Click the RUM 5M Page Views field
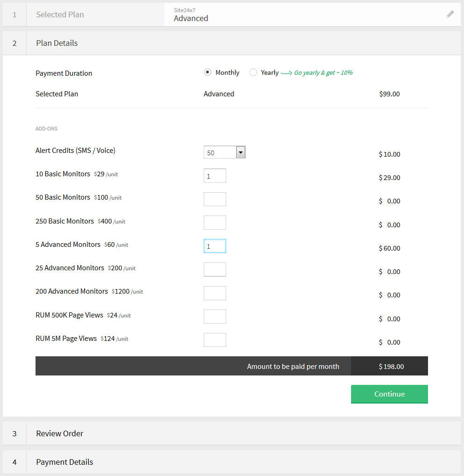Image resolution: width=464 pixels, height=476 pixels. [215, 340]
